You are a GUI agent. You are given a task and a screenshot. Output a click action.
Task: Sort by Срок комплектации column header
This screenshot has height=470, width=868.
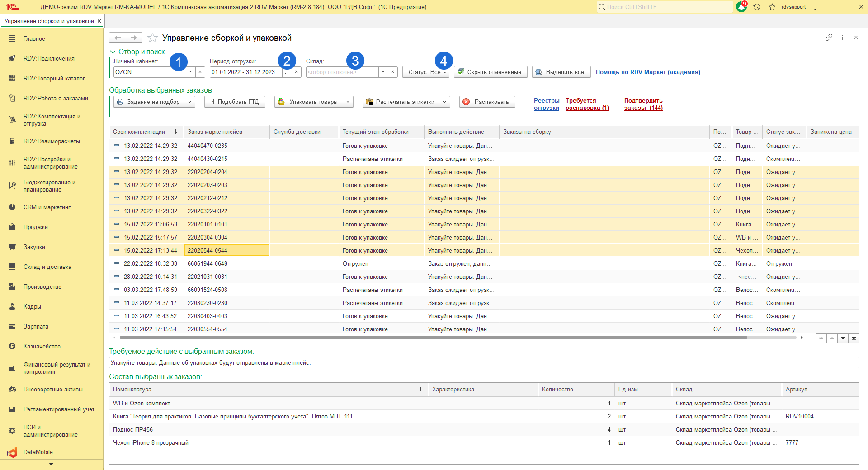pos(139,132)
